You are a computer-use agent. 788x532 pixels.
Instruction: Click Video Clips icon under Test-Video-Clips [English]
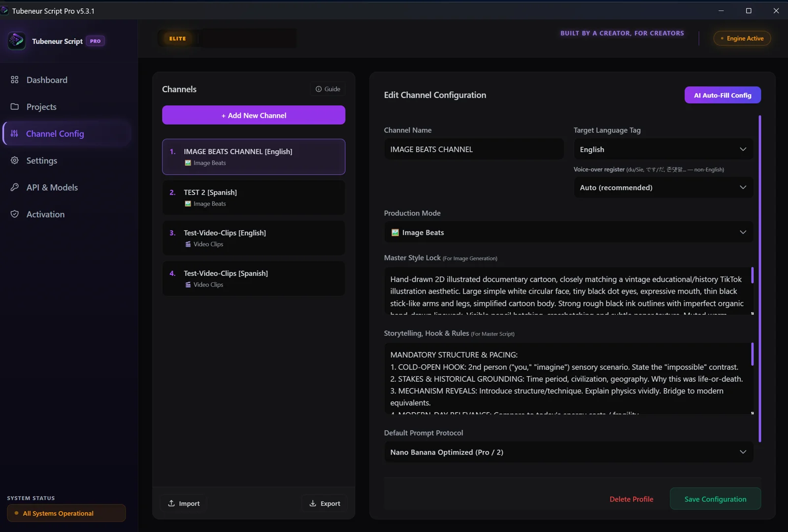point(188,244)
